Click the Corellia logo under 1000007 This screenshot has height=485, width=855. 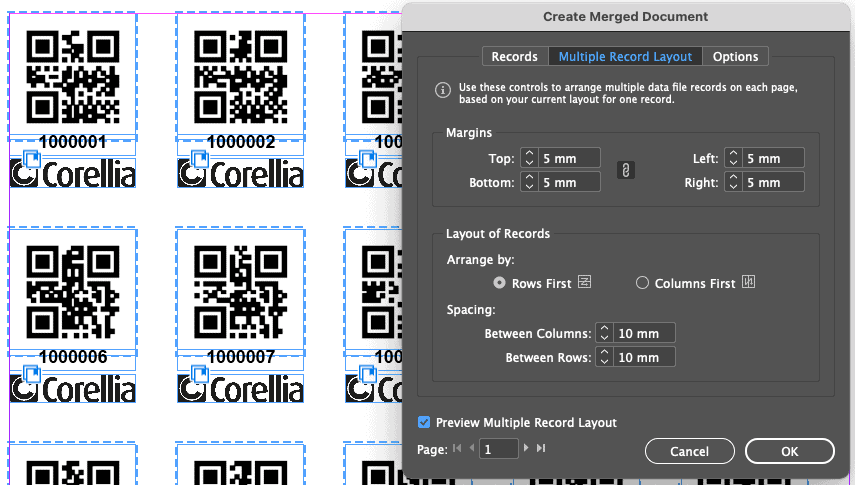click(x=240, y=388)
